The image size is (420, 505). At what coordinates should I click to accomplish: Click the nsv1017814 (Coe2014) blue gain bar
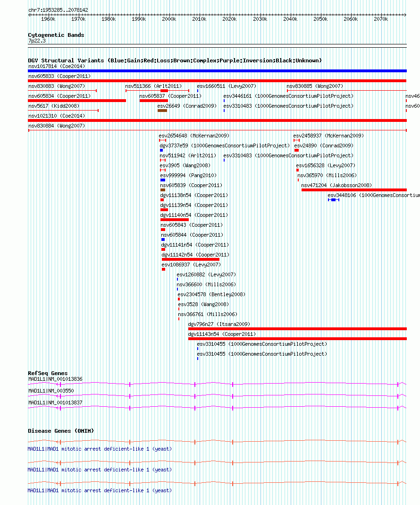tap(217, 71)
